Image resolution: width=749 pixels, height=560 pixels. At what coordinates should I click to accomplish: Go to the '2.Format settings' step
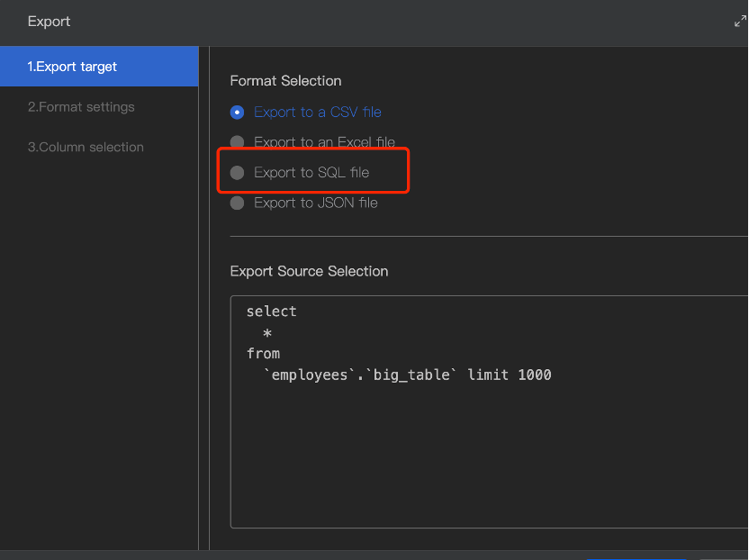point(81,107)
